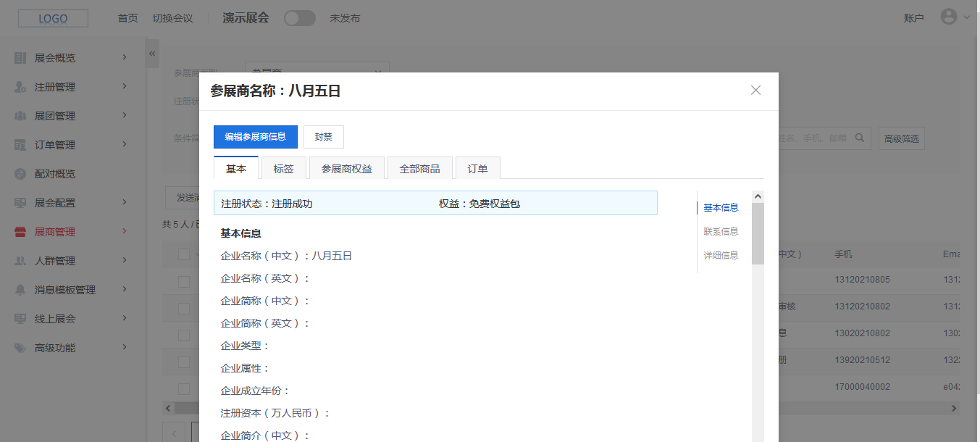Check the row with phone 13020210802
Screen dimensions: 980x442
(184, 335)
